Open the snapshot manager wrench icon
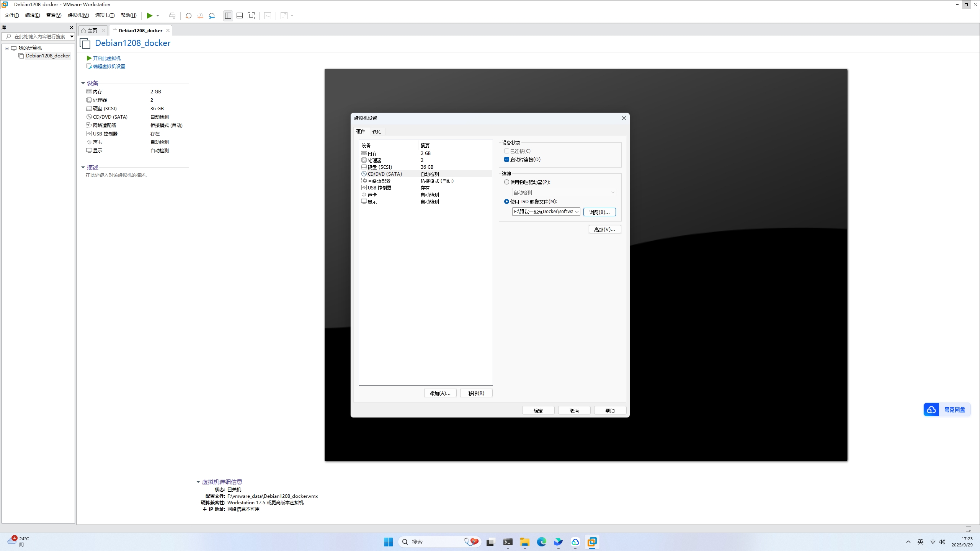This screenshot has height=551, width=980. click(x=212, y=16)
